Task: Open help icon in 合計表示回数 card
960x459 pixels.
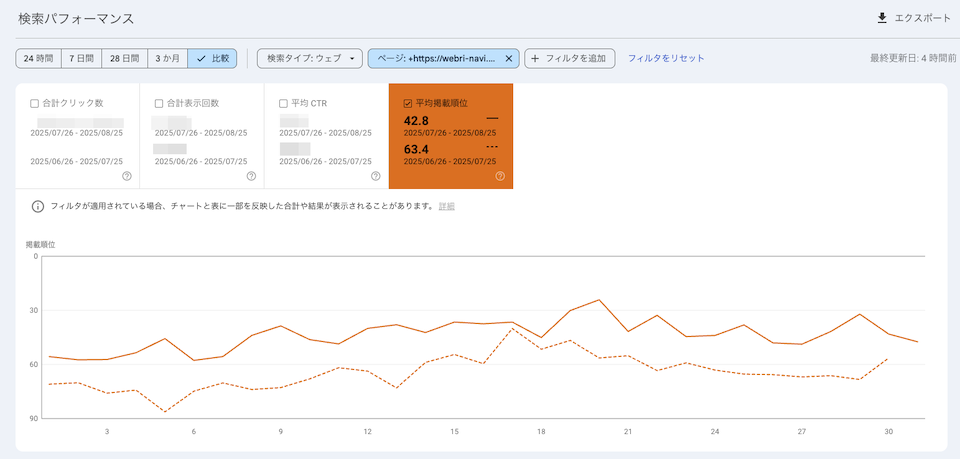Action: 251,176
